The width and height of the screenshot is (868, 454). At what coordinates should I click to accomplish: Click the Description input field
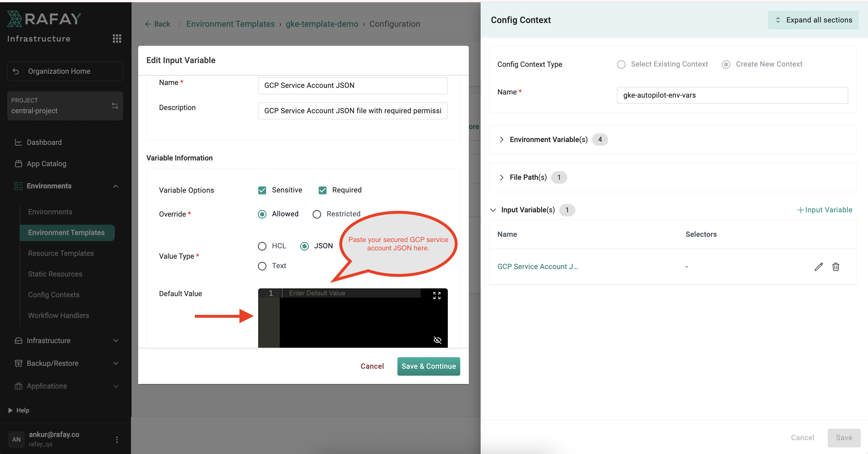pos(353,111)
